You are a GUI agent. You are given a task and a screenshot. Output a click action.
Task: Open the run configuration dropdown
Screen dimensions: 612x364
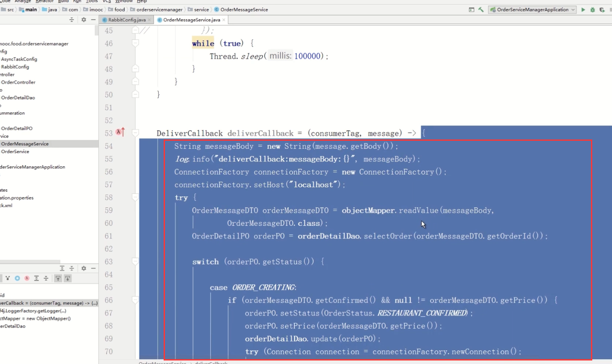(533, 10)
